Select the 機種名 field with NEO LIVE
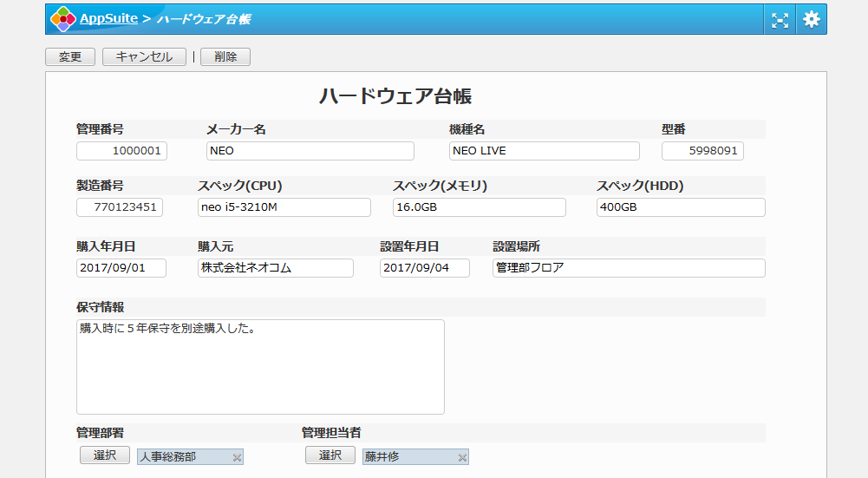 pos(544,151)
